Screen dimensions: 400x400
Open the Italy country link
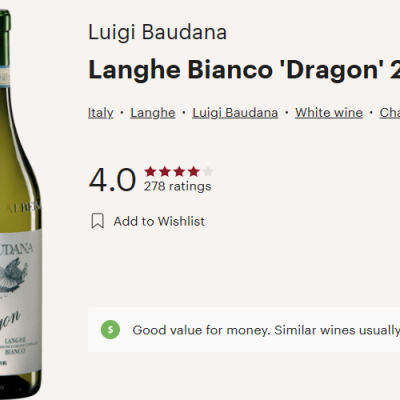click(x=101, y=113)
